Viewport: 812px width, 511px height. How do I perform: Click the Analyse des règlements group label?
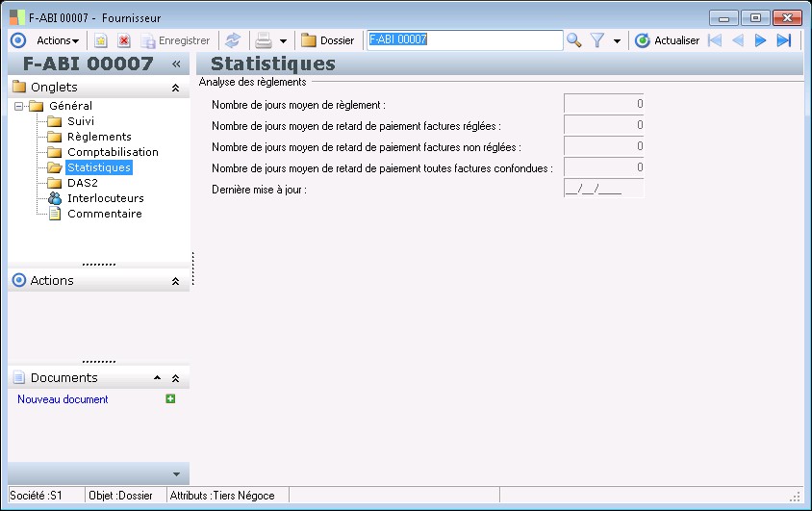coord(253,82)
